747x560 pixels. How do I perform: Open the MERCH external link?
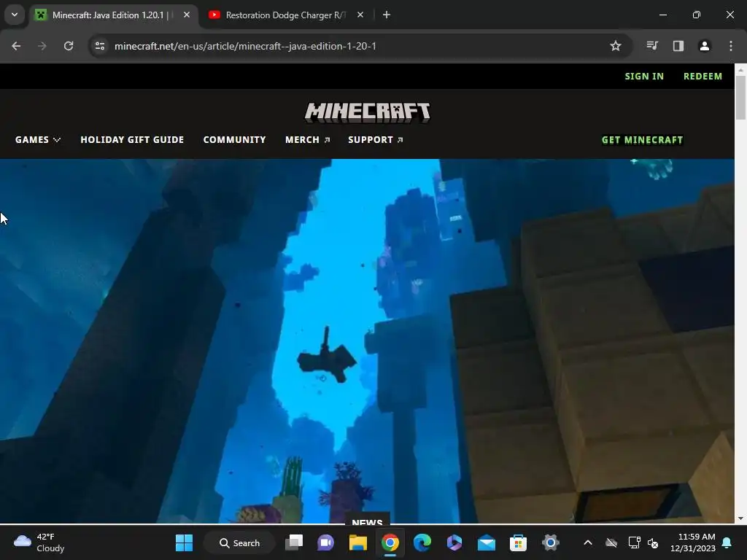[307, 139]
